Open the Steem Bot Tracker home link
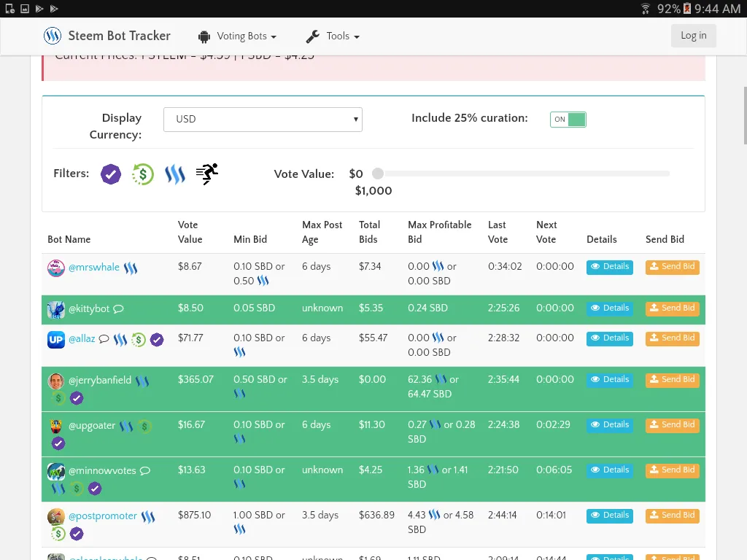The width and height of the screenshot is (747, 560). point(119,36)
